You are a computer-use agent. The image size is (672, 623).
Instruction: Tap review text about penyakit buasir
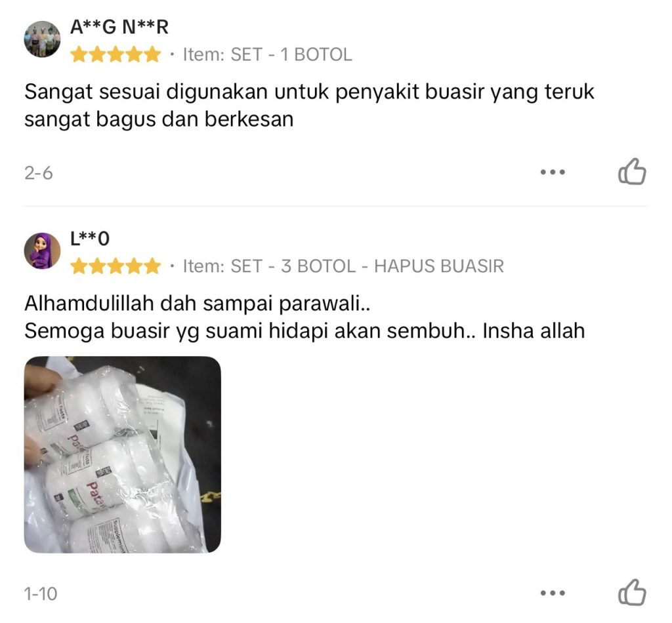309,106
